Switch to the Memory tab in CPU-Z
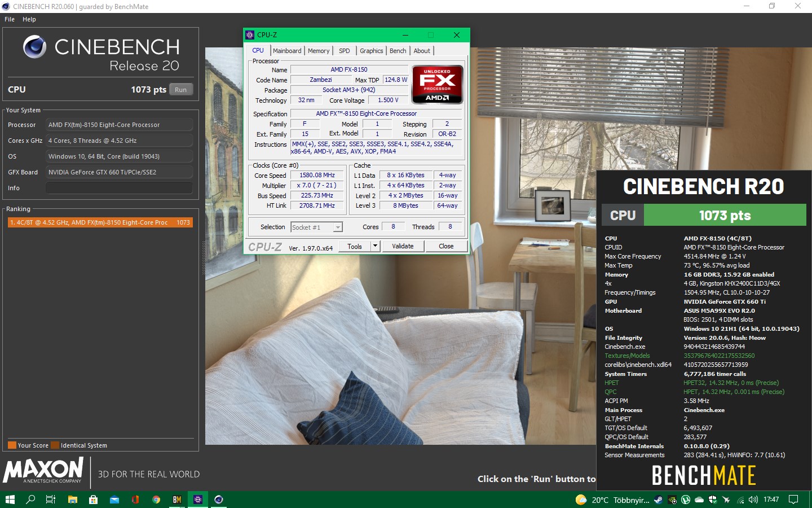Image resolution: width=812 pixels, height=508 pixels. click(x=319, y=51)
